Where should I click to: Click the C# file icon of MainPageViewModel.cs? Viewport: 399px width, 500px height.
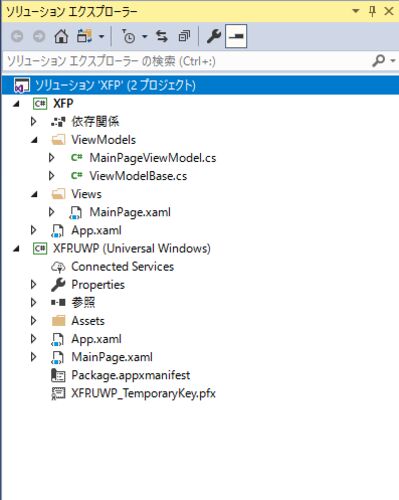[77, 158]
